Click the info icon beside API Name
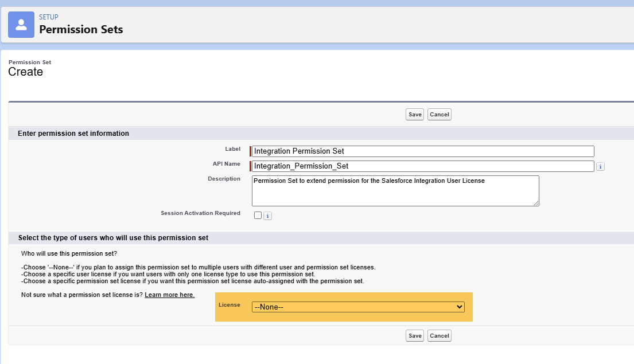Viewport: 634px width, 364px height. coord(600,166)
